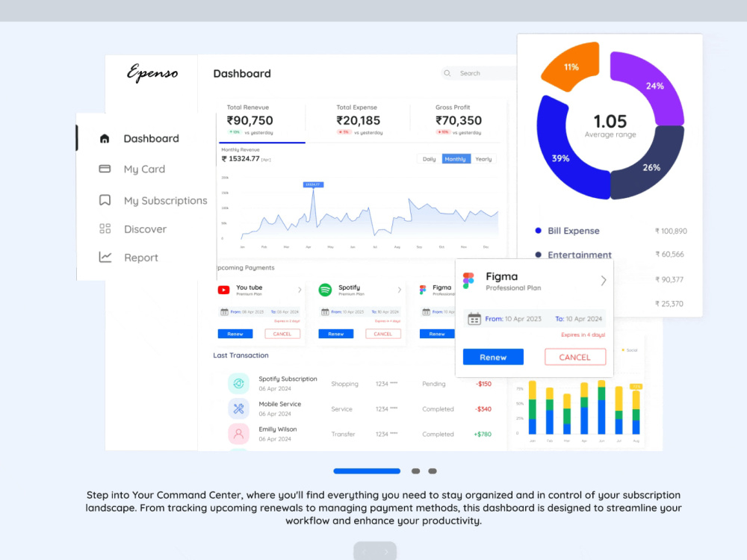Click the Spotify Subscription transaction name
Viewport: 747px width, 560px height.
tap(288, 379)
